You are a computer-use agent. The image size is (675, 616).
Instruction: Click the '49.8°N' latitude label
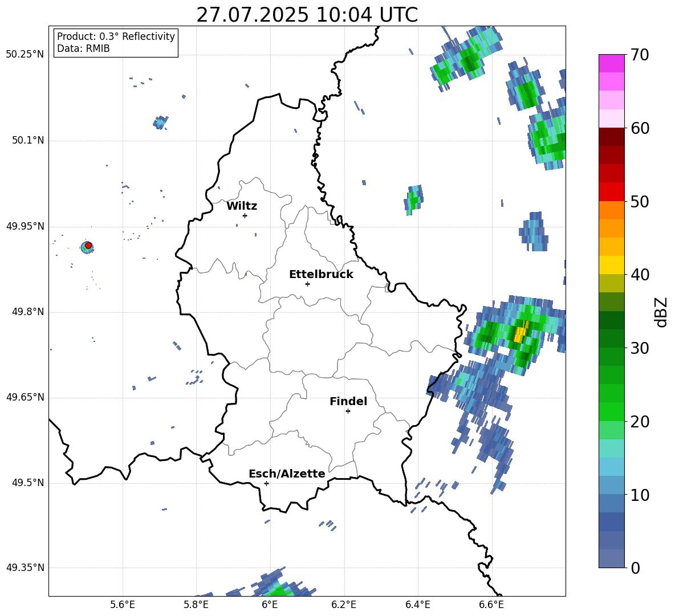[27, 312]
